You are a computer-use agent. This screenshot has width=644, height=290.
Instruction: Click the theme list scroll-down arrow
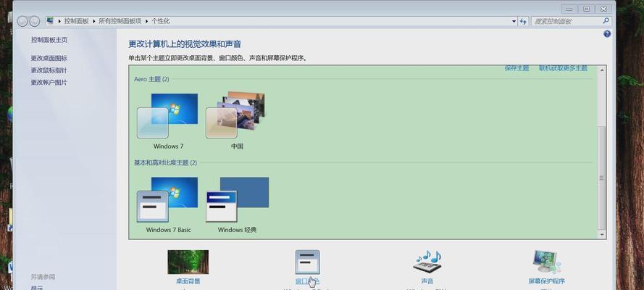tap(602, 235)
